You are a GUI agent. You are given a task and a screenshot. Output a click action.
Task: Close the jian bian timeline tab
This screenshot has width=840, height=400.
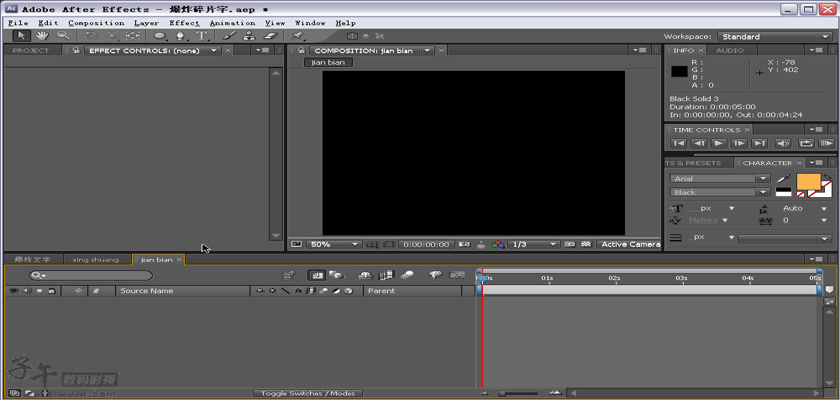coord(179,260)
